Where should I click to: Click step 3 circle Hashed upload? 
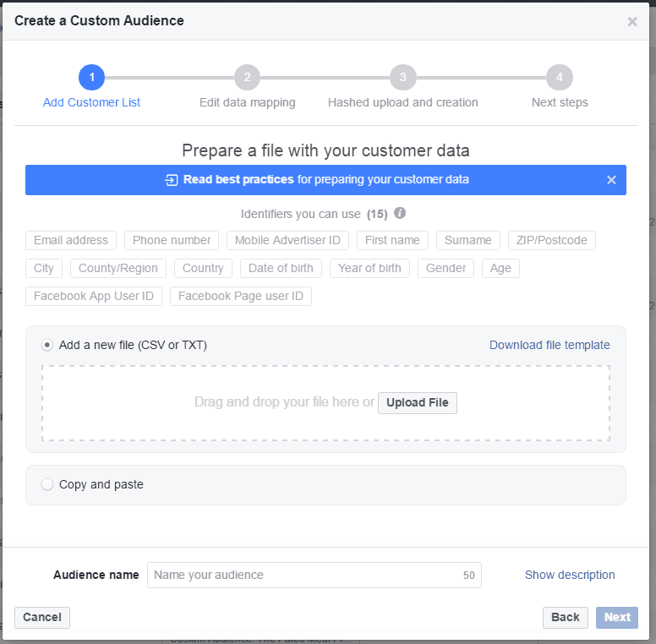click(x=402, y=78)
